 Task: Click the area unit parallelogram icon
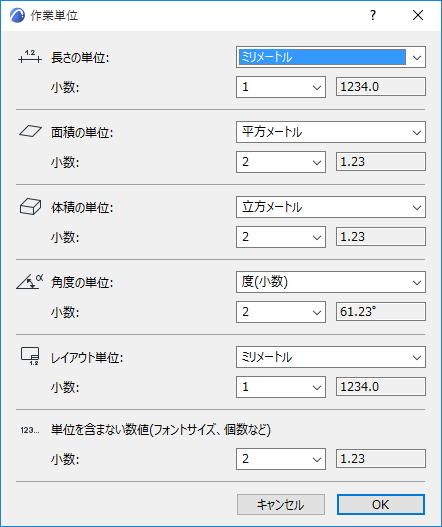tap(30, 131)
